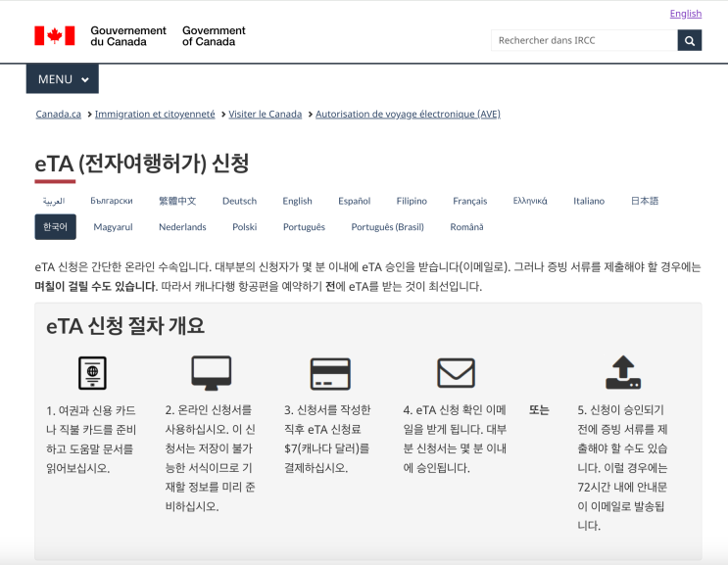This screenshot has height=565, width=728.
Task: Click the Gouvernement du Canada wordmark
Action: [x=128, y=35]
